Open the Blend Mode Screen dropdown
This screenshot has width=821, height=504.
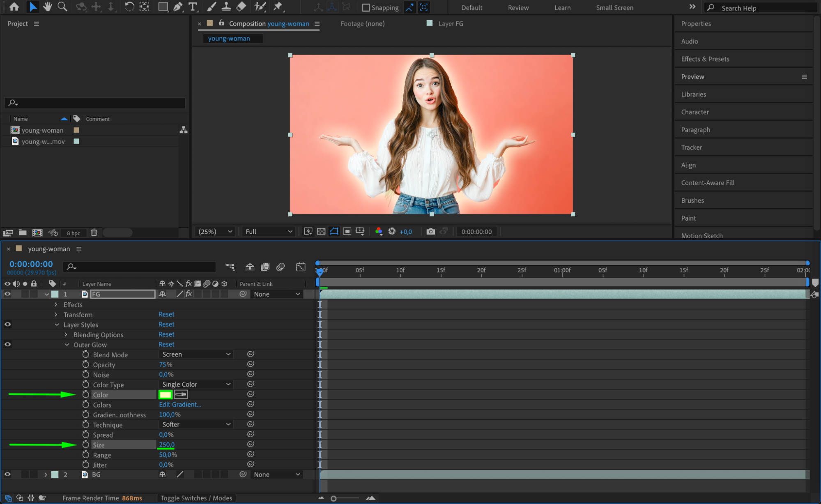click(x=196, y=354)
